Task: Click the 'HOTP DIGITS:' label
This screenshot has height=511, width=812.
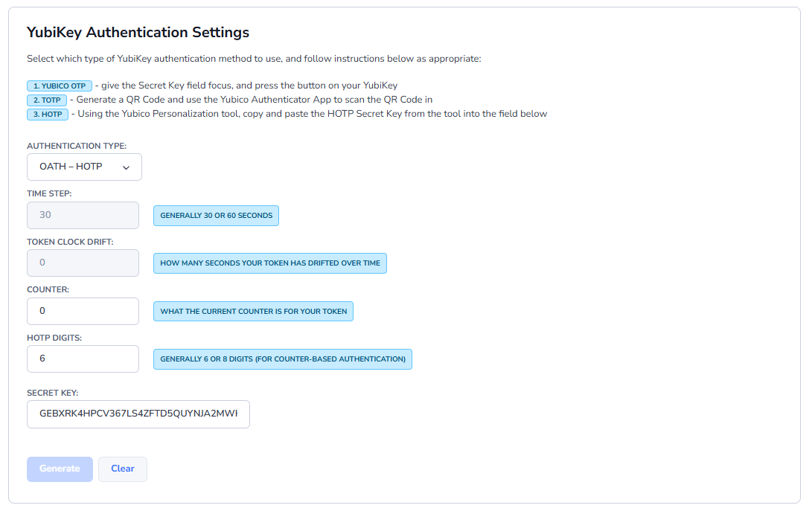Action: 54,338
